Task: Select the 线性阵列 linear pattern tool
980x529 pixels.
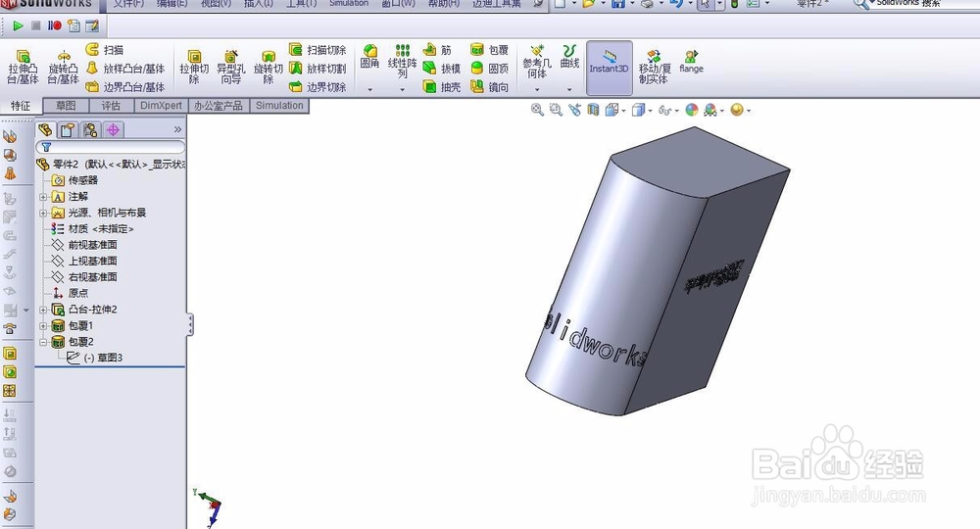Action: click(403, 61)
